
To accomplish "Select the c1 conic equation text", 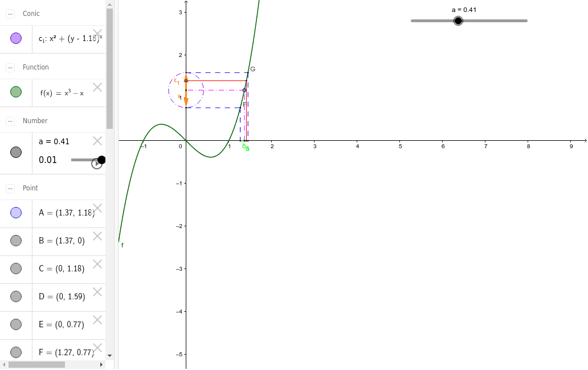I will coord(70,38).
